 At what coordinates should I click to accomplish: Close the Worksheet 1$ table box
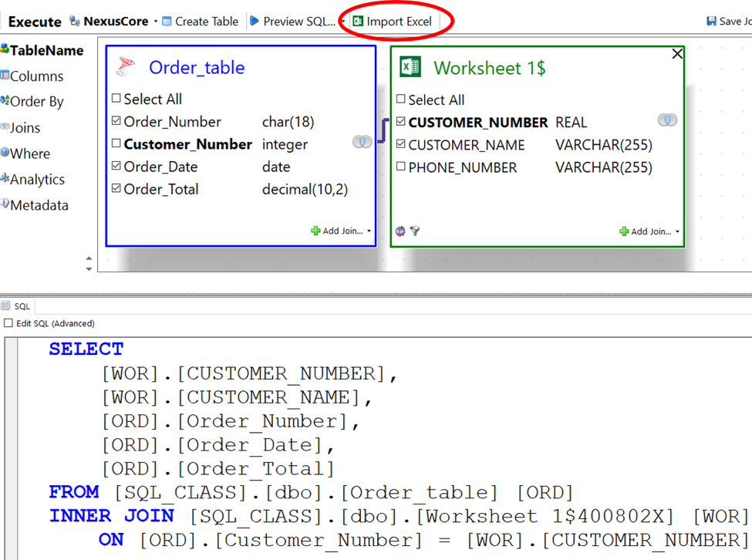pos(676,53)
